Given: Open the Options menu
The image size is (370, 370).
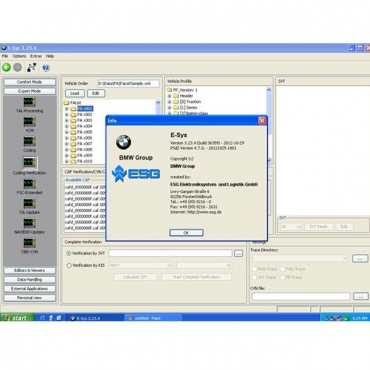Looking at the screenshot, I should point(19,56).
